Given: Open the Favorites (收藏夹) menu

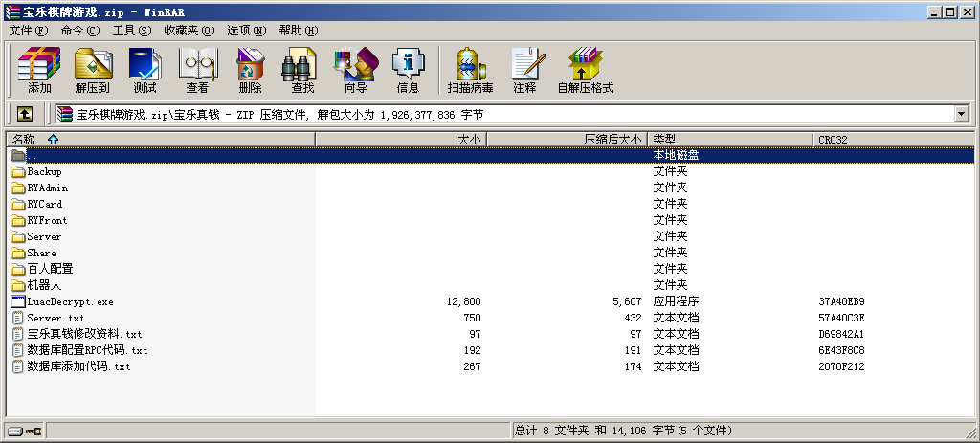Looking at the screenshot, I should pyautogui.click(x=186, y=31).
